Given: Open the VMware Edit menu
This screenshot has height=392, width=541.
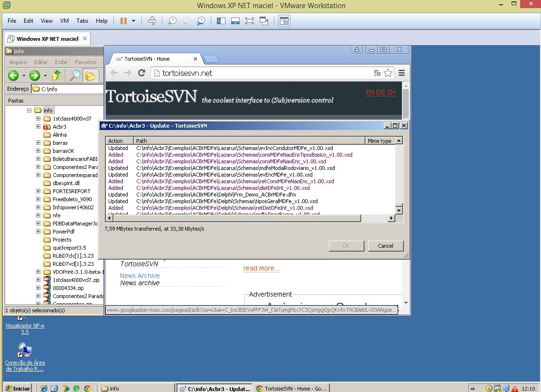Looking at the screenshot, I should point(28,21).
